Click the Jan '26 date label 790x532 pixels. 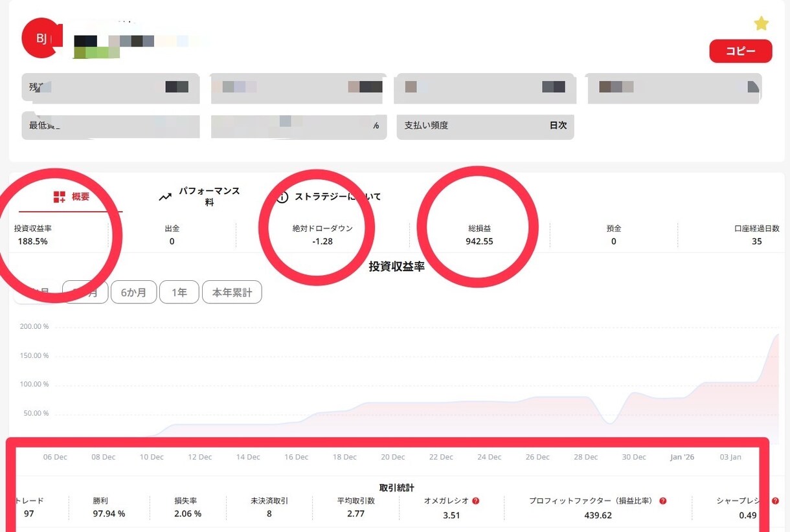682,457
